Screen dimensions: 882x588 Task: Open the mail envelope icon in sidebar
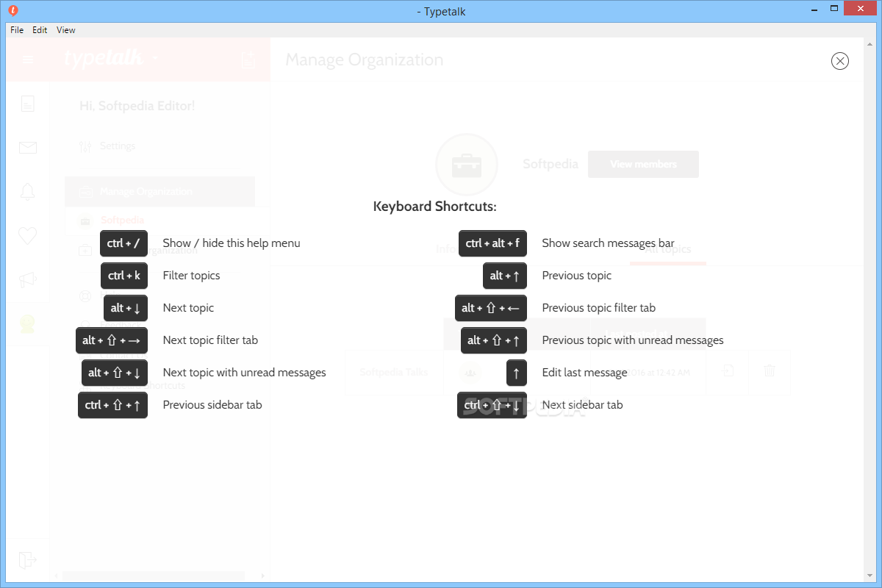click(28, 148)
